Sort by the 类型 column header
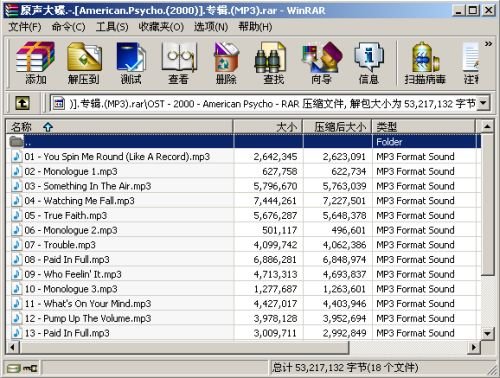Image resolution: width=500 pixels, height=378 pixels. point(423,127)
